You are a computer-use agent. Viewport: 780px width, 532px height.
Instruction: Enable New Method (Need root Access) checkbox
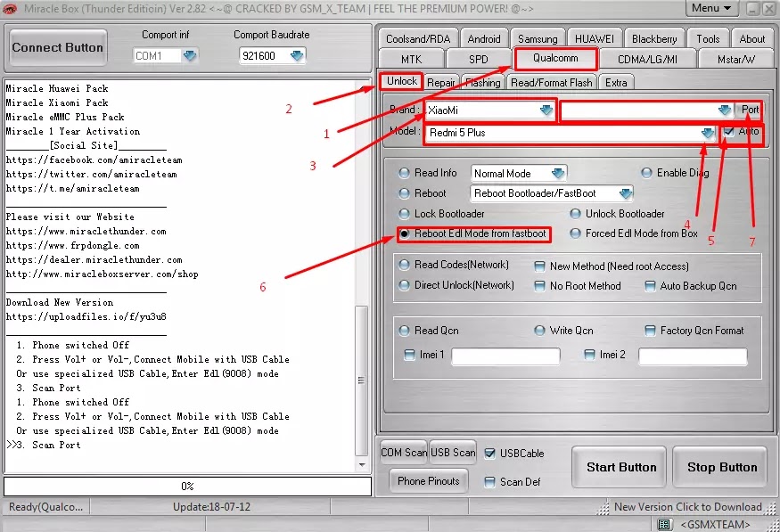[539, 266]
